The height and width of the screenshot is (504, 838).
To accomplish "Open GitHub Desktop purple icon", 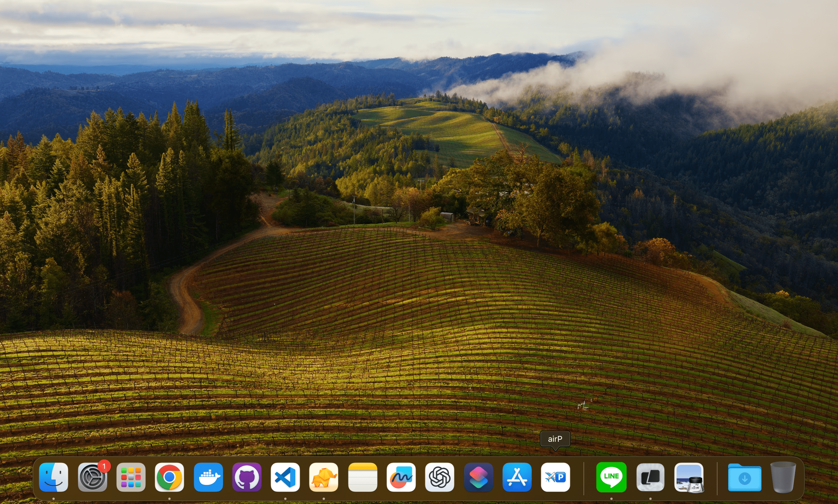I will [x=247, y=477].
